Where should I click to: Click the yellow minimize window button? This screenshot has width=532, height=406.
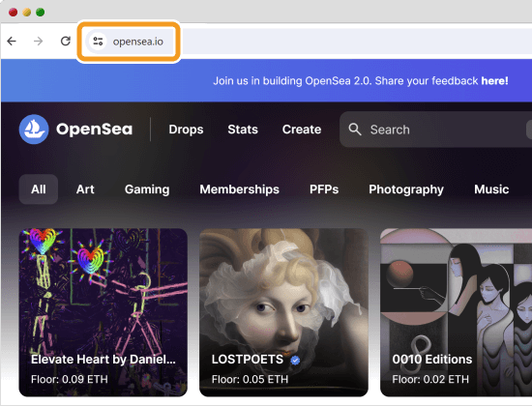(26, 13)
